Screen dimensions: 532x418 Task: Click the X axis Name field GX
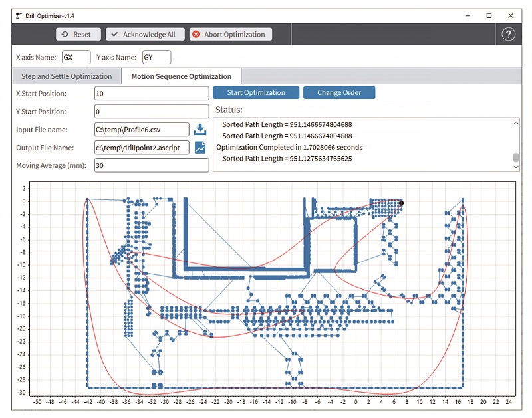pyautogui.click(x=76, y=57)
